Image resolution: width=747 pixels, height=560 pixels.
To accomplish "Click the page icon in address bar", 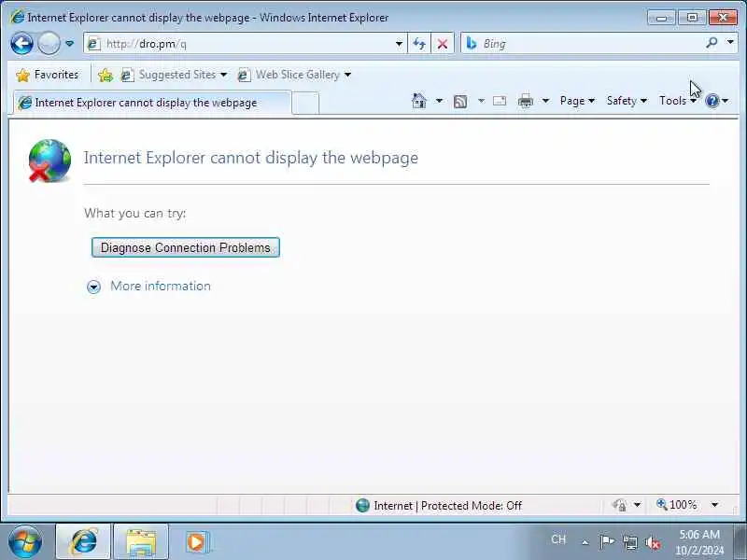I will pos(94,44).
